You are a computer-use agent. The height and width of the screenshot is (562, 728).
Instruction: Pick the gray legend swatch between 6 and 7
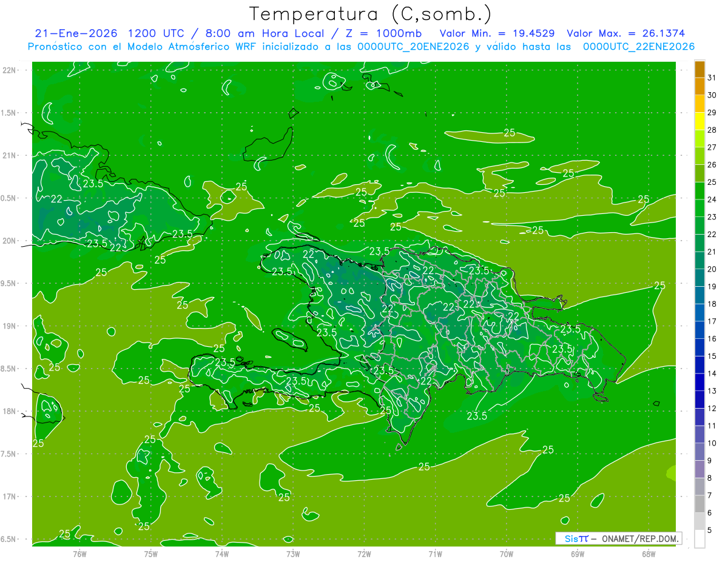point(699,504)
